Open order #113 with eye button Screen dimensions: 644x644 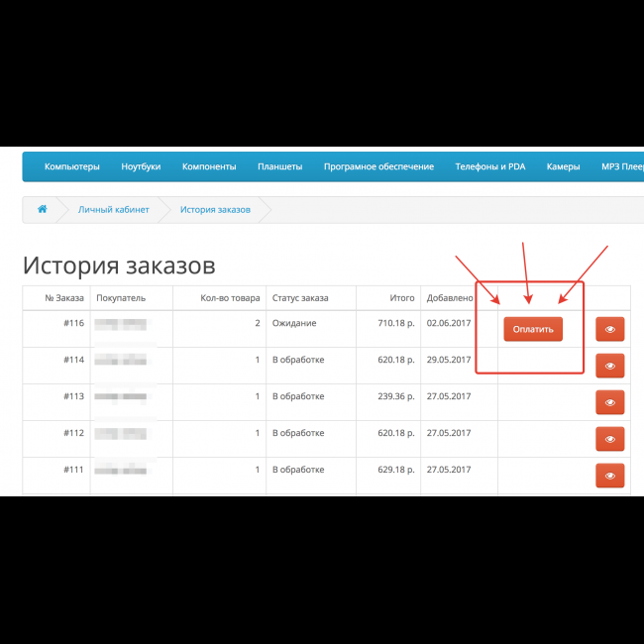pos(609,402)
